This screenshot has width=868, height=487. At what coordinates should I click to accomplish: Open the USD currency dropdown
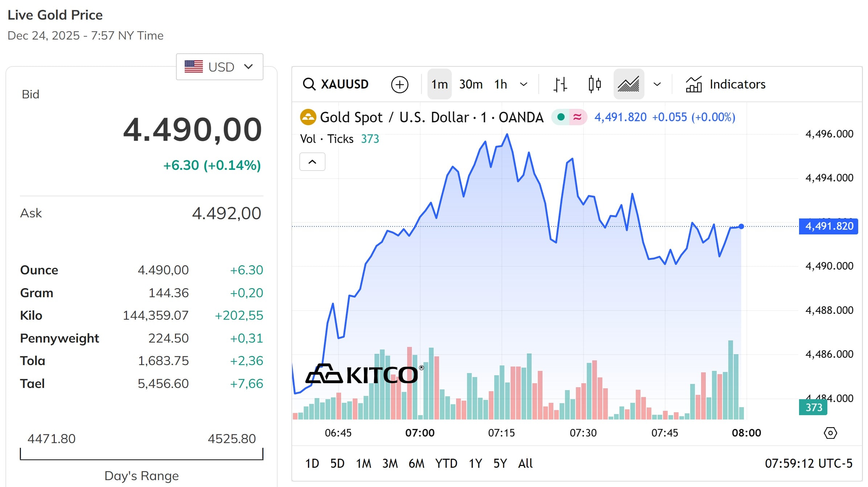pyautogui.click(x=219, y=67)
